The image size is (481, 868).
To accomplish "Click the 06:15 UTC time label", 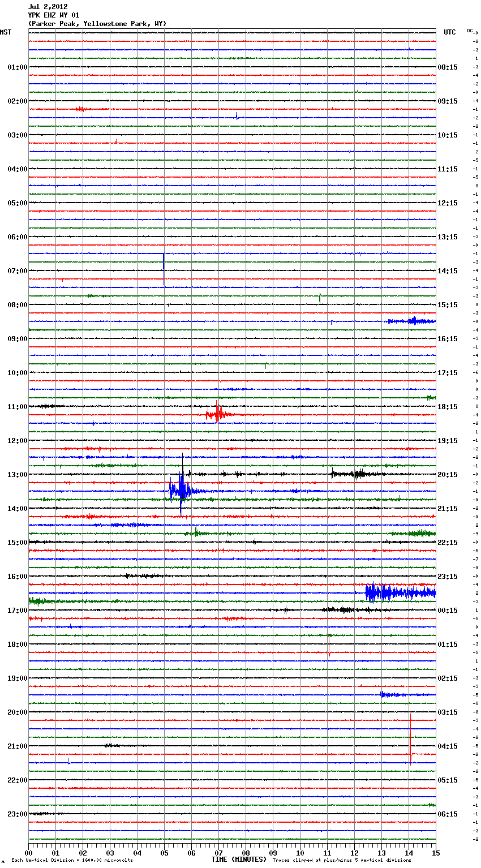I will (x=448, y=814).
